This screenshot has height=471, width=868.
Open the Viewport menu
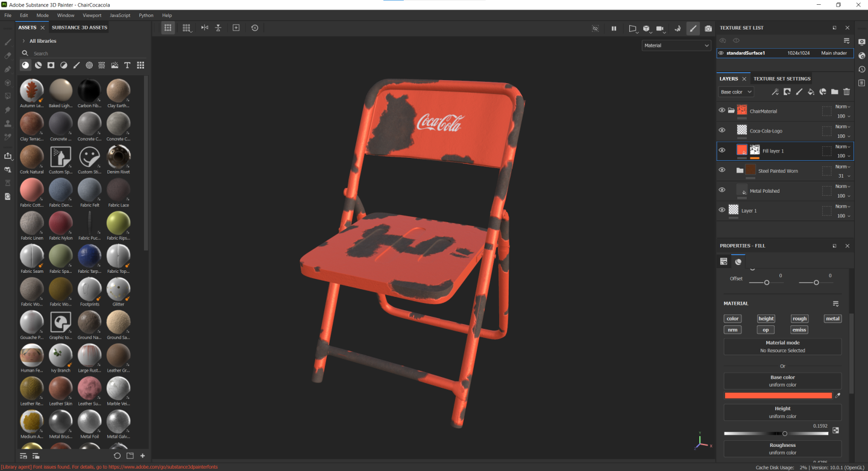pos(92,15)
